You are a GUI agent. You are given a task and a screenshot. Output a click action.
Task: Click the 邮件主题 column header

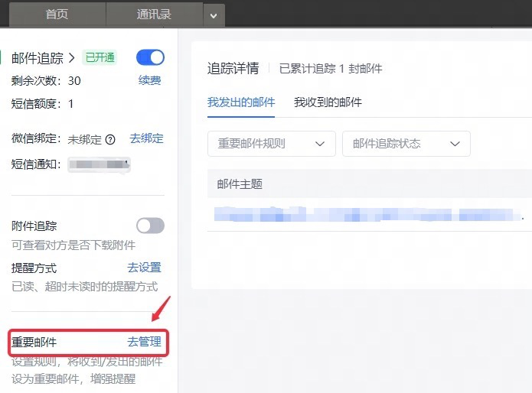pyautogui.click(x=240, y=184)
